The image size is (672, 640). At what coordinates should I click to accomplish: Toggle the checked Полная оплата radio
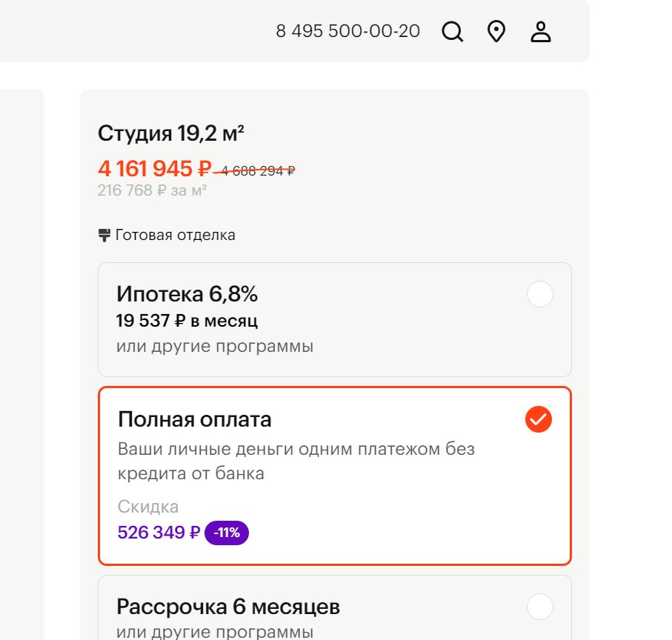pyautogui.click(x=539, y=419)
